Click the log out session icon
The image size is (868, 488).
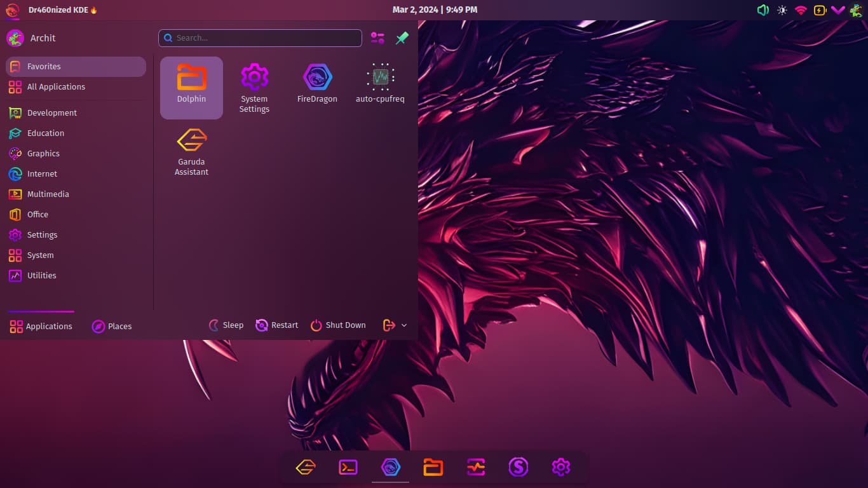click(389, 325)
